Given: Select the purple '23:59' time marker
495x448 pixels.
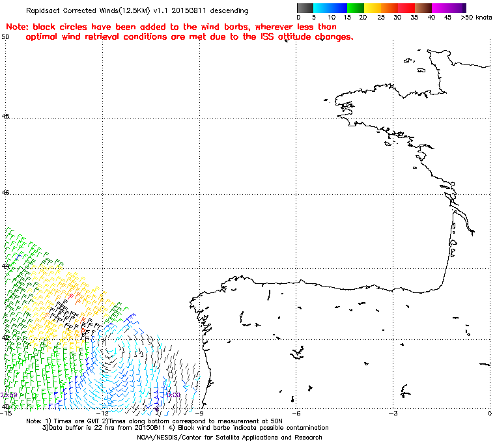Looking at the screenshot, I should click(9, 395).
